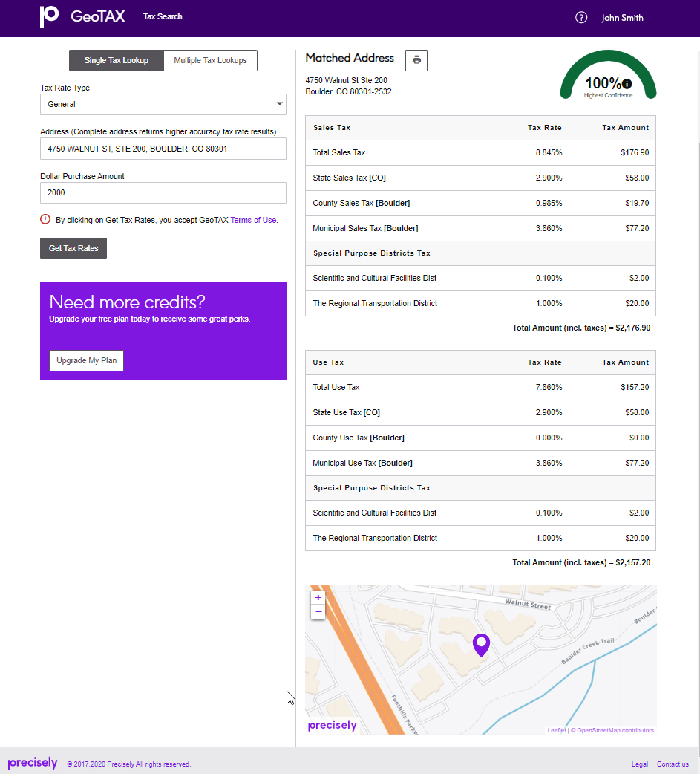Click the Tax Search header label
Viewport: 700px width, 774px height.
(163, 16)
